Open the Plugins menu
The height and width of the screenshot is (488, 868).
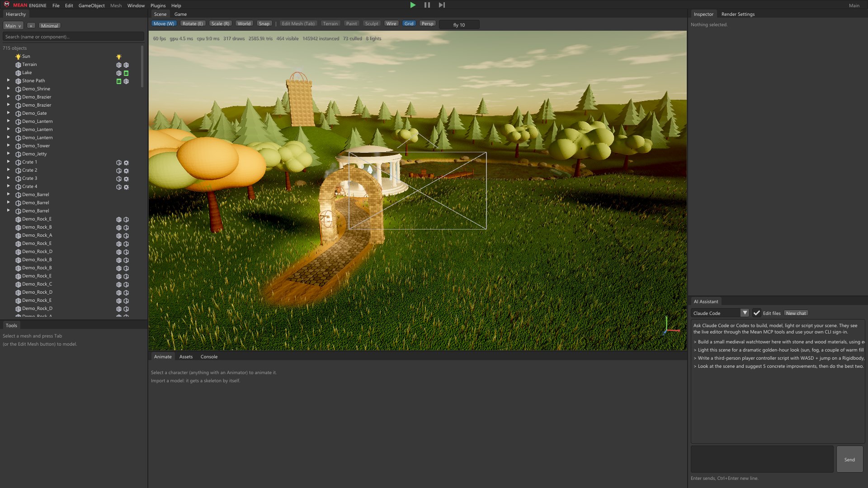tap(158, 5)
